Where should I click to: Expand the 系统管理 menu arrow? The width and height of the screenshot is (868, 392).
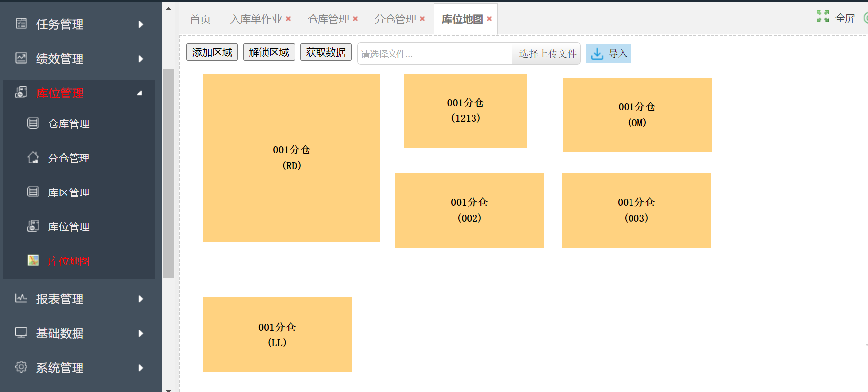pos(141,368)
